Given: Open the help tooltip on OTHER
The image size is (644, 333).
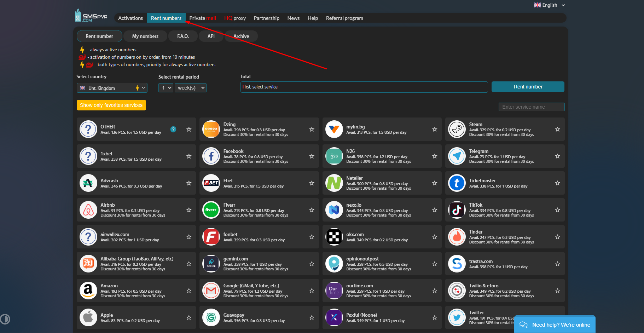Looking at the screenshot, I should coord(173,129).
